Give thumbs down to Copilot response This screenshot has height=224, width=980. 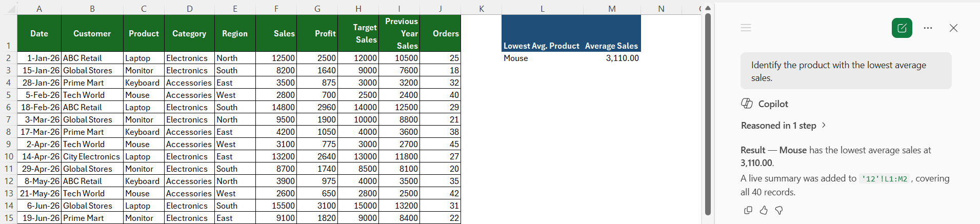pos(779,210)
